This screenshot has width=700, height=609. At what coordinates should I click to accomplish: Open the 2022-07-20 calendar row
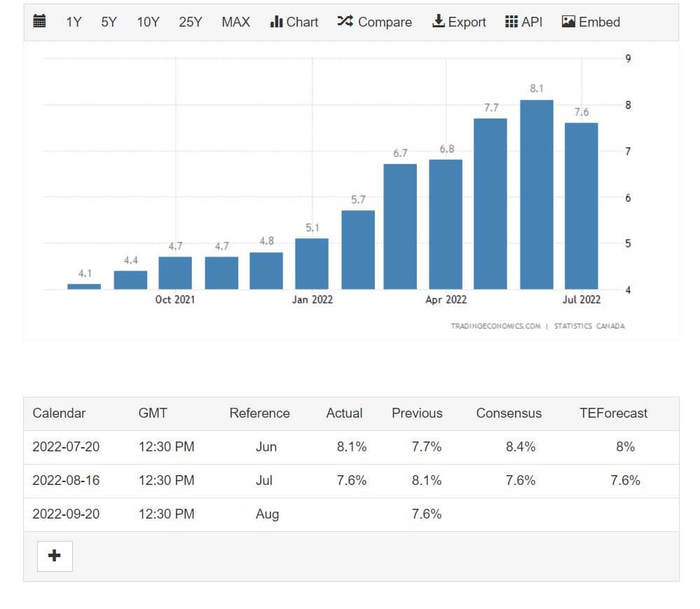coord(66,446)
